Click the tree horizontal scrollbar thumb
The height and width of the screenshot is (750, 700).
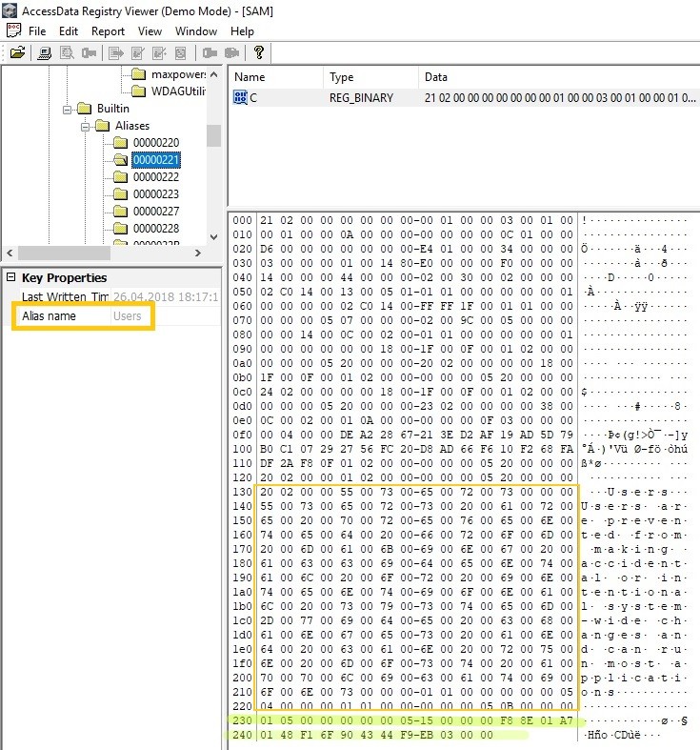point(65,253)
